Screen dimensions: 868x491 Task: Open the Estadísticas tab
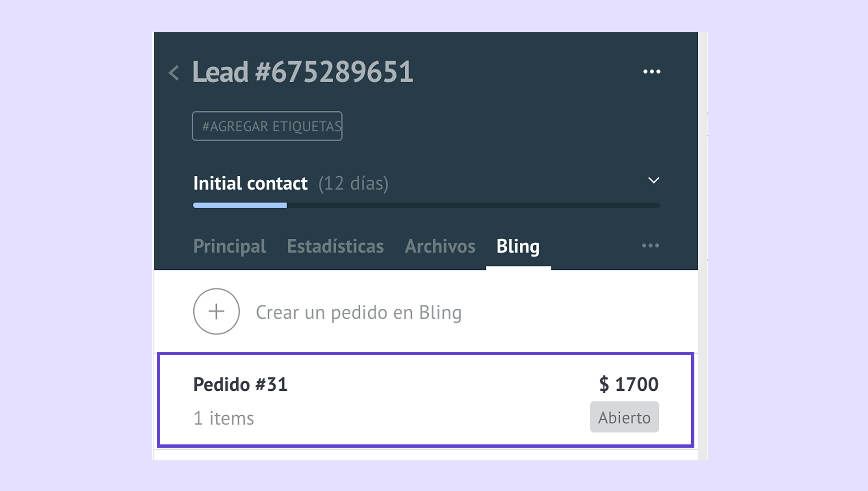tap(335, 246)
